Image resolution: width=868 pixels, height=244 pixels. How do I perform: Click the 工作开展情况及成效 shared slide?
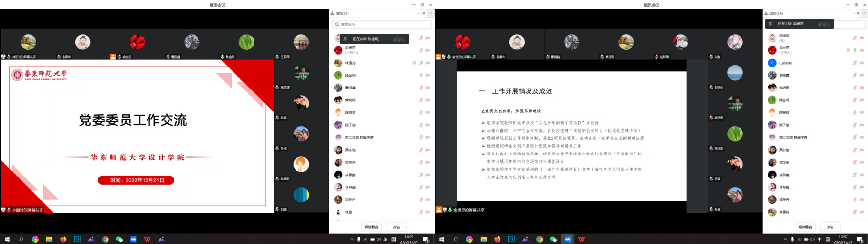click(572, 136)
